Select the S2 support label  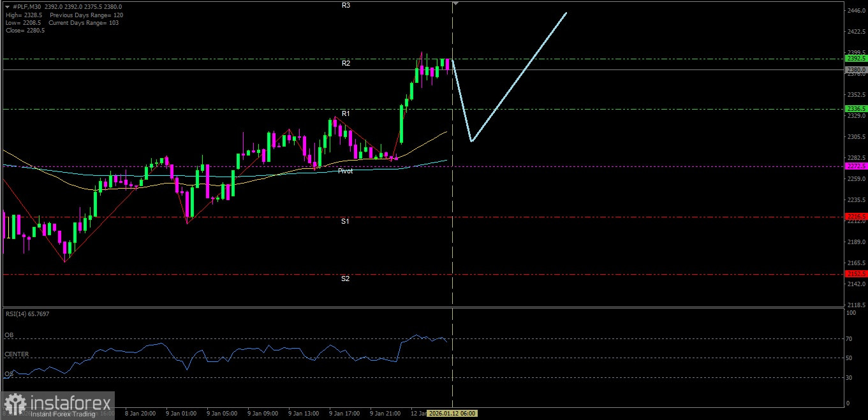(345, 279)
